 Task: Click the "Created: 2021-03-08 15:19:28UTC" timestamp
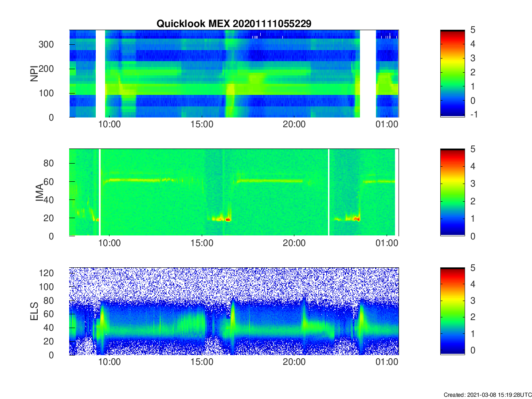[487, 395]
